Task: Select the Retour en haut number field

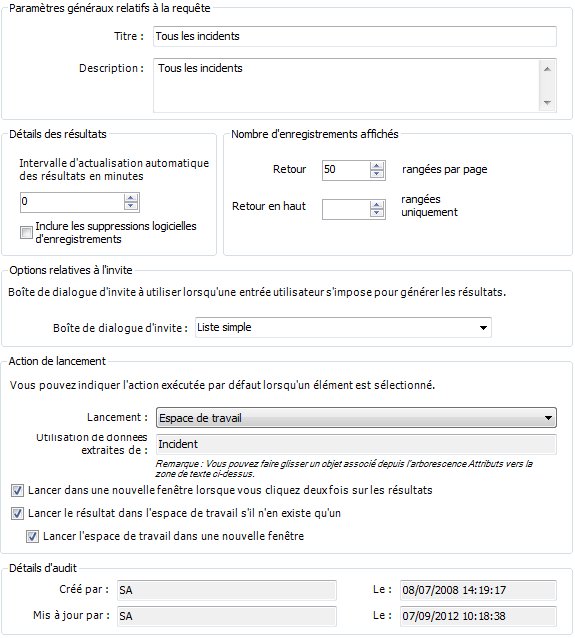Action: click(346, 209)
